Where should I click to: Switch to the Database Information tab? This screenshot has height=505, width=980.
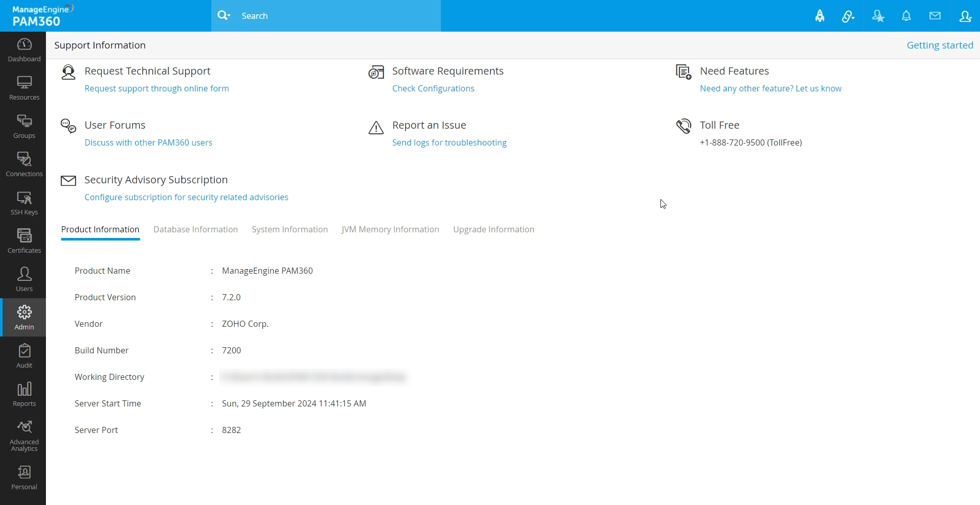click(195, 230)
